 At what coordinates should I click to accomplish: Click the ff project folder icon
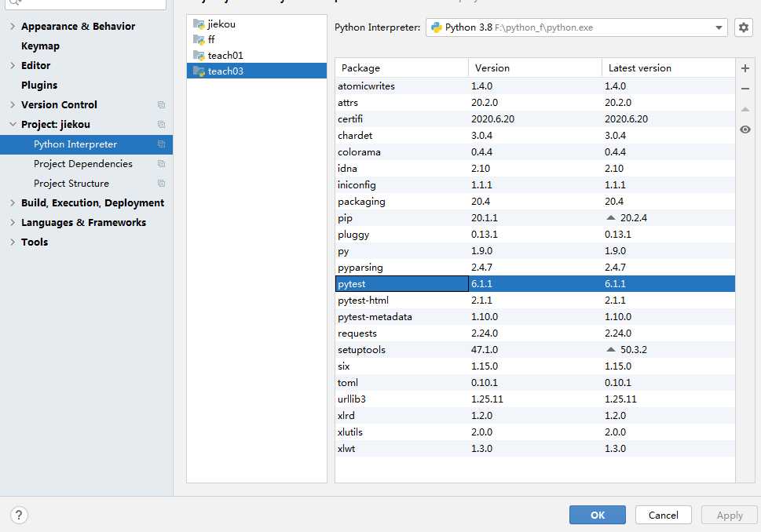[199, 39]
